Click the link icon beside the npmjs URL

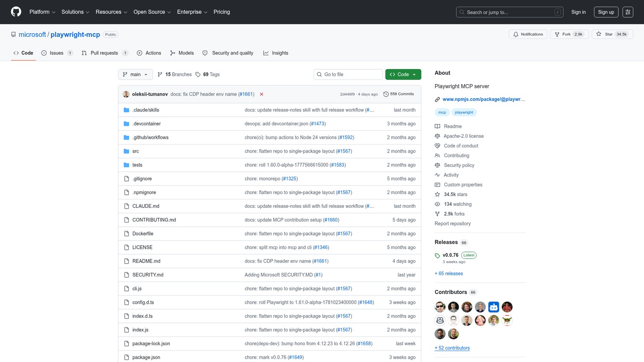tap(437, 100)
